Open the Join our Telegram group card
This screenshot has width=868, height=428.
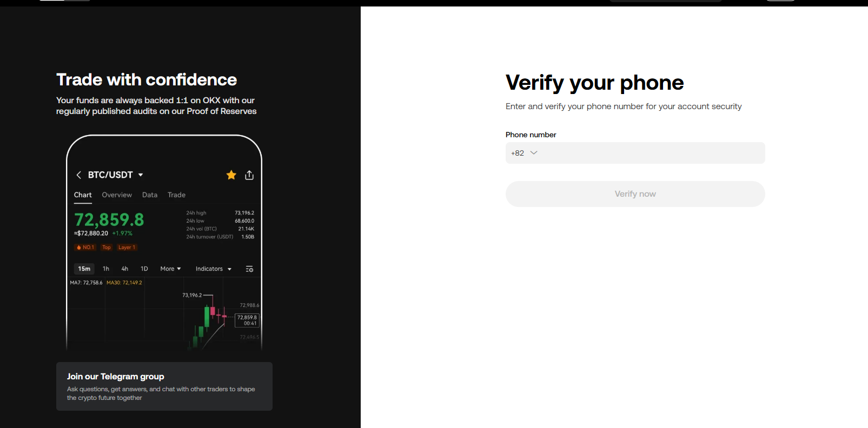[164, 386]
